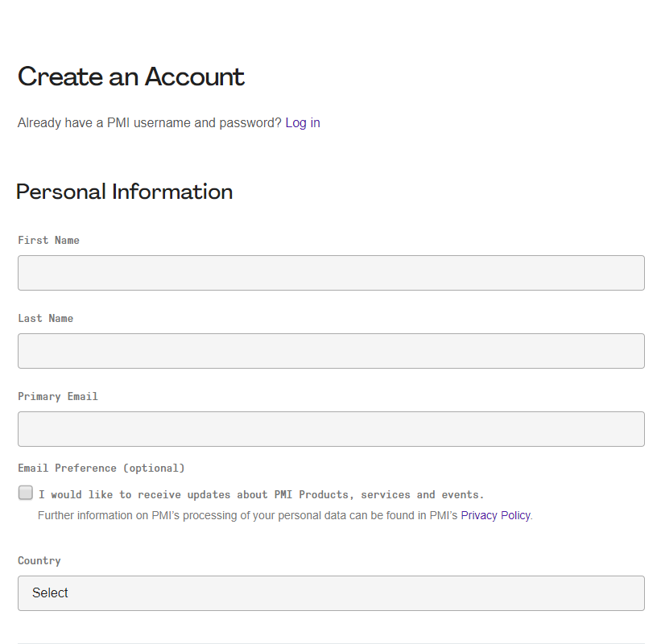Click into the Last Name text box
The image size is (661, 644).
tap(331, 351)
